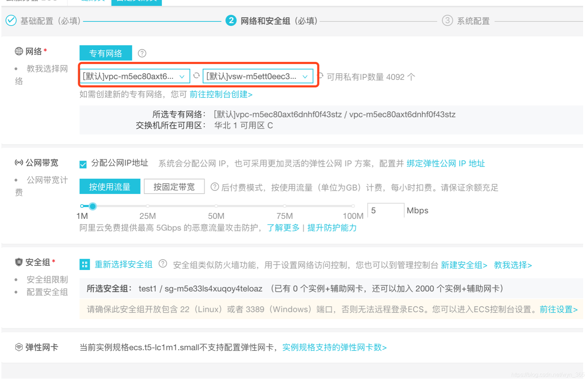Click the help icon beside 专有网络
This screenshot has width=588, height=381.
coord(142,53)
